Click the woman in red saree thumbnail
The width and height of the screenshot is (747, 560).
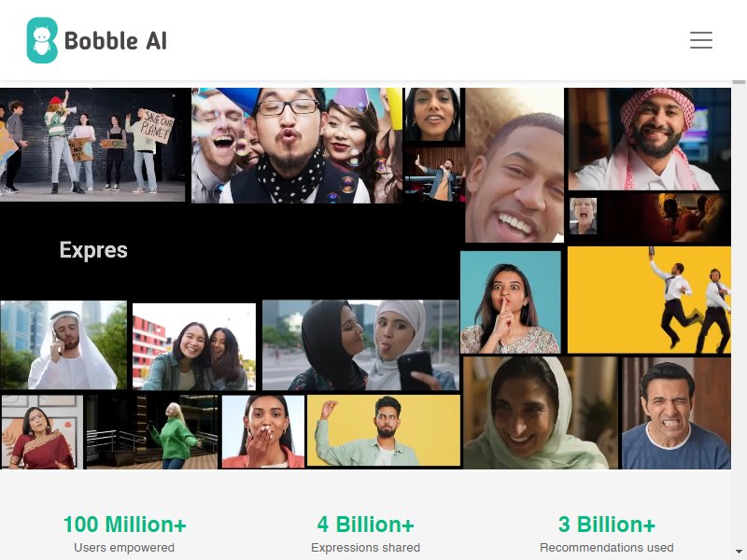42,432
